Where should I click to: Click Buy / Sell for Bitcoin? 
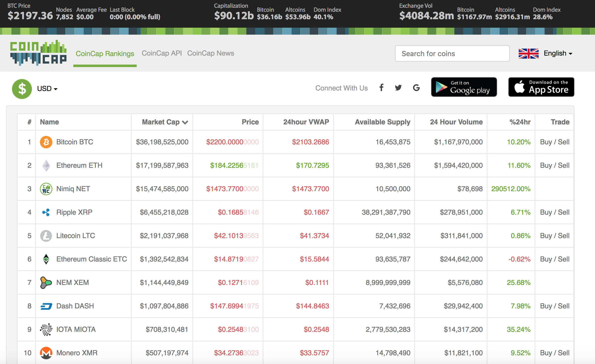pos(555,142)
